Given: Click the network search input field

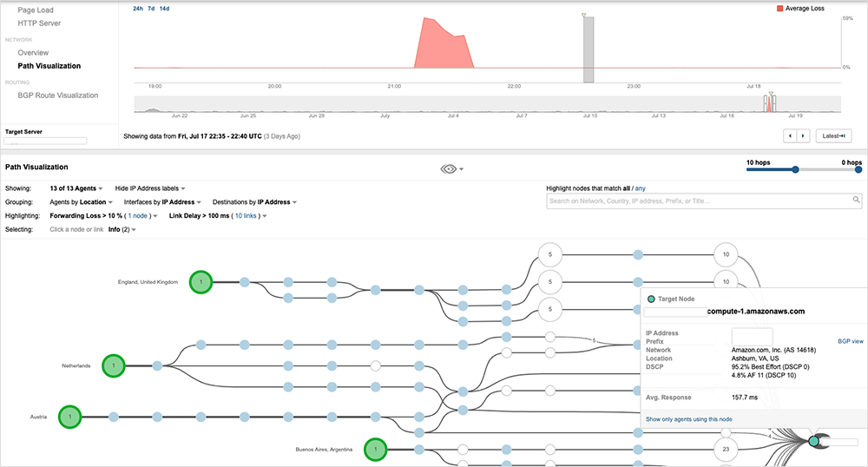Looking at the screenshot, I should [x=697, y=201].
